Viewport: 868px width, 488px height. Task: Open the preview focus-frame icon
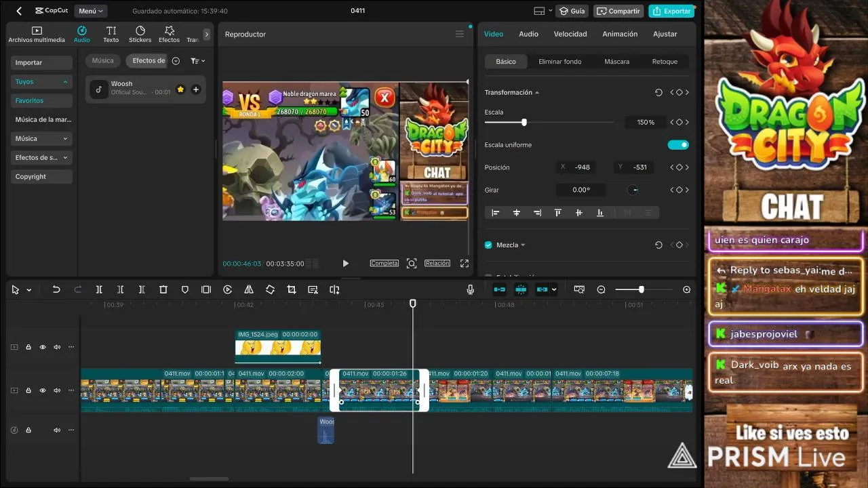click(x=412, y=263)
